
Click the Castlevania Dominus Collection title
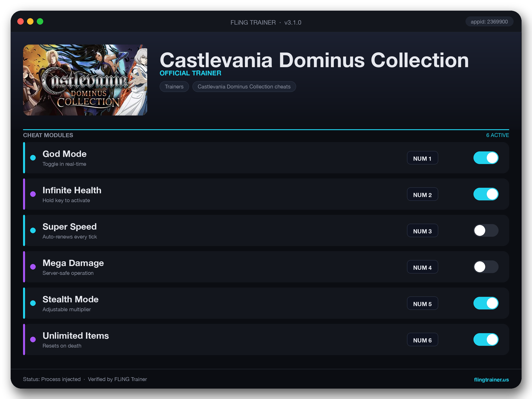[314, 60]
